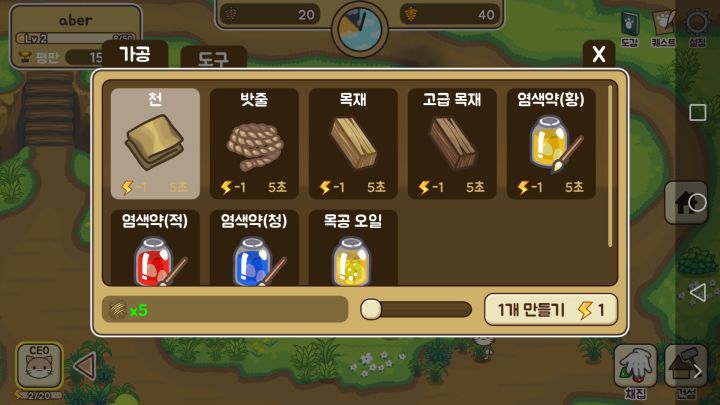Pick the 고급 목재 dark wood item
Image resolution: width=720 pixels, height=405 pixels.
452,144
